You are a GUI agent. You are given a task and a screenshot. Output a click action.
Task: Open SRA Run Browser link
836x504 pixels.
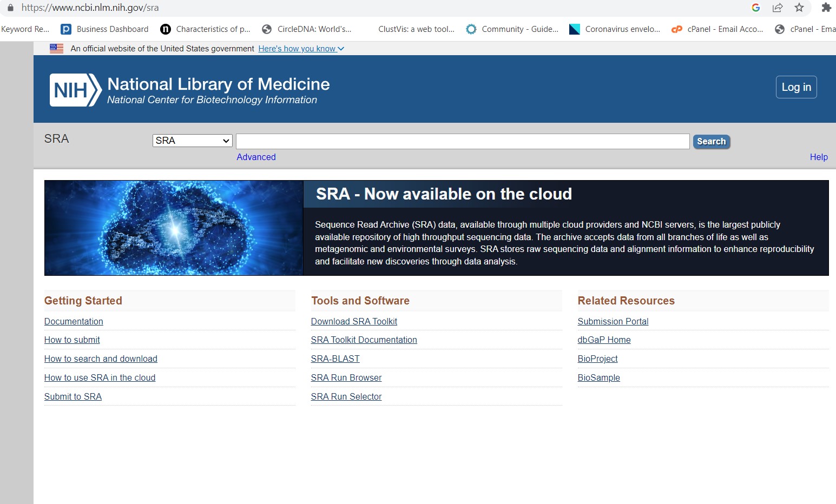(x=346, y=377)
